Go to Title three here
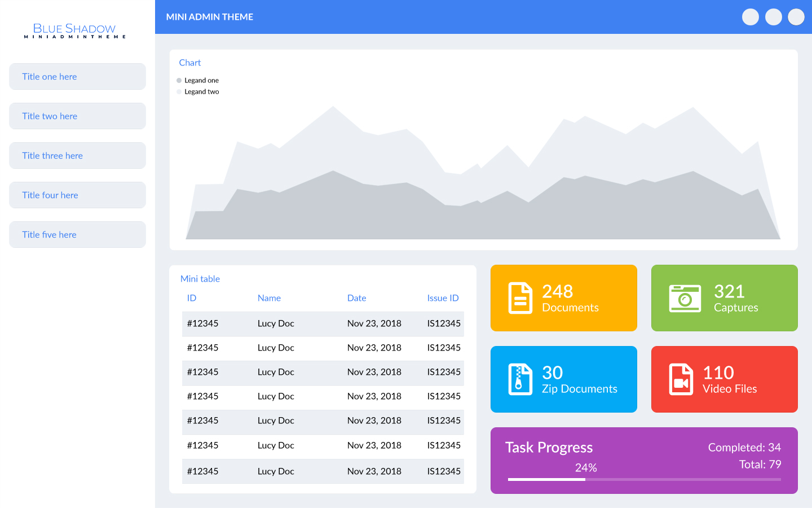 (x=77, y=156)
